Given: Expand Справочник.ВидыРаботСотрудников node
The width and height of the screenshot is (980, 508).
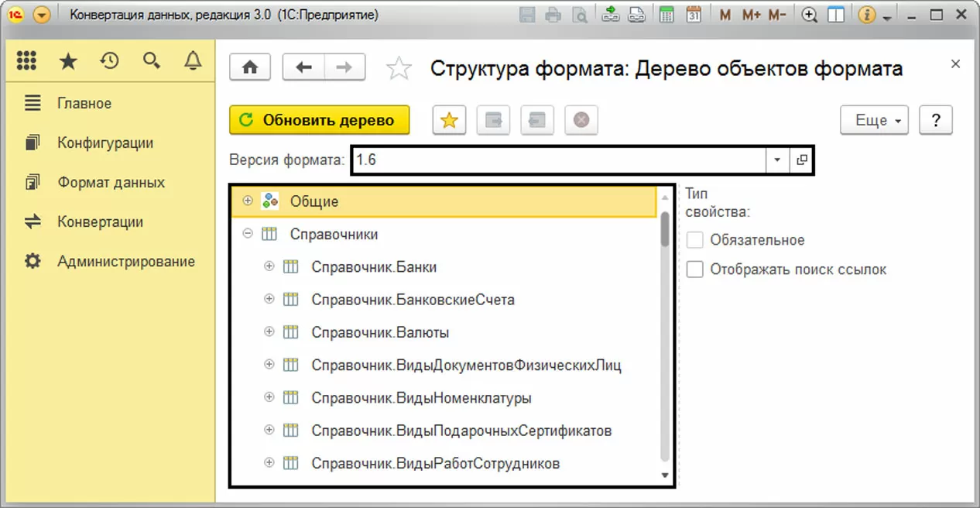Looking at the screenshot, I should click(x=269, y=463).
